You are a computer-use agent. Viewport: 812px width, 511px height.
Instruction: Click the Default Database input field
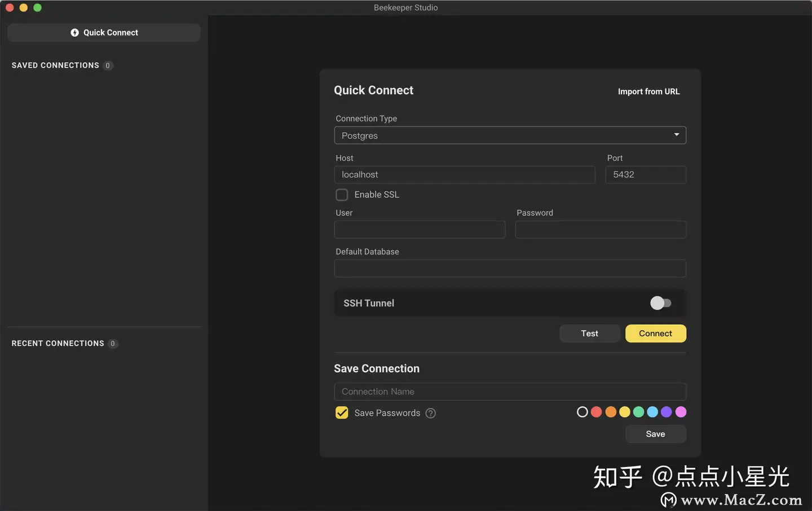(x=510, y=268)
